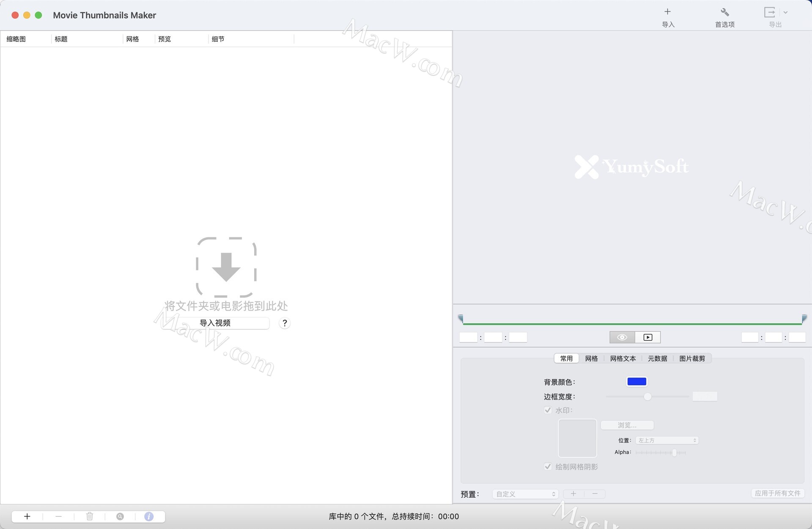
Task: Toggle the 绘制网格阴影 checkbox
Action: pyautogui.click(x=548, y=466)
